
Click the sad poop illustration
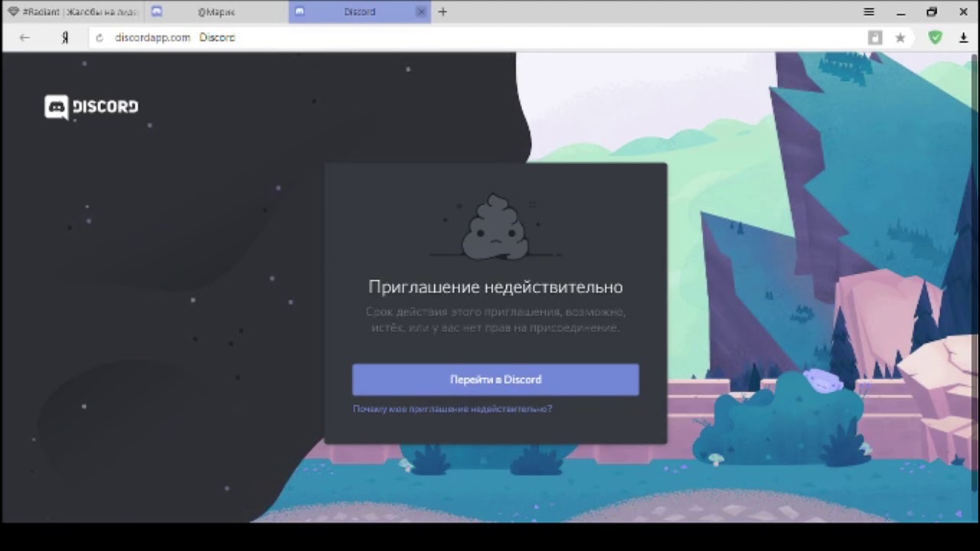pyautogui.click(x=495, y=227)
